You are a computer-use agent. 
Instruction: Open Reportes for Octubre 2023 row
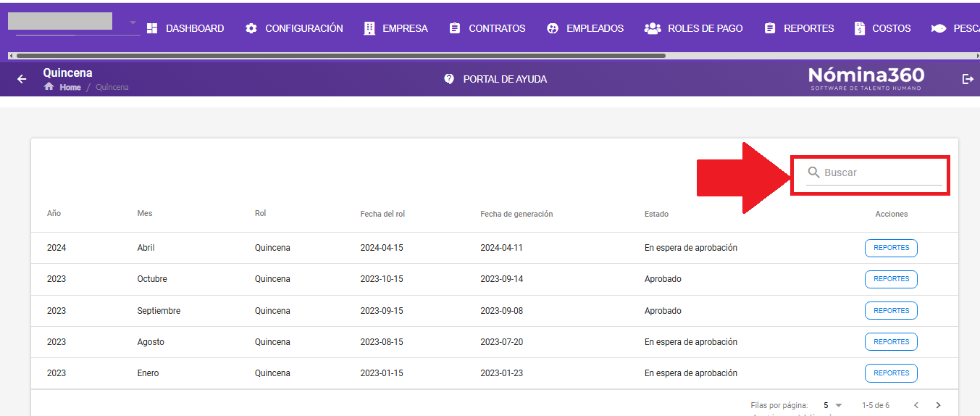point(891,279)
